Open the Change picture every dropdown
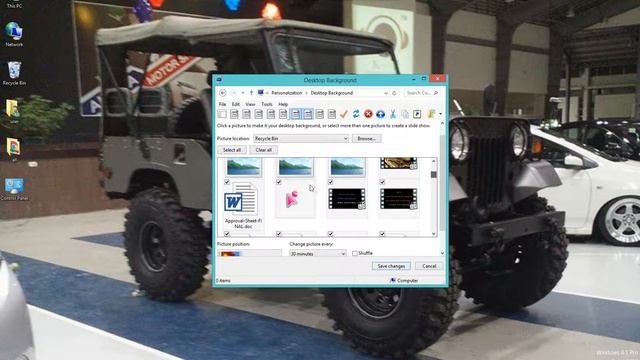 (x=318, y=253)
